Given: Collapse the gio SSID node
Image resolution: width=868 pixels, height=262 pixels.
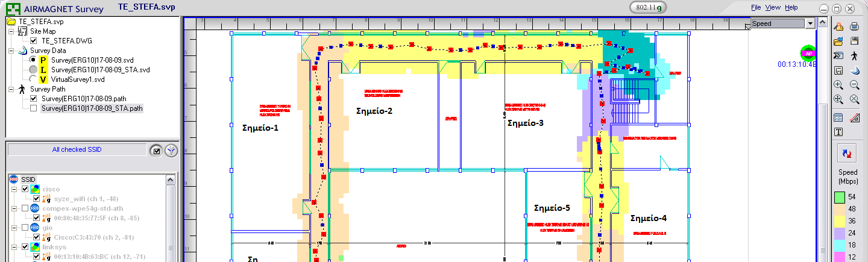Looking at the screenshot, I should (14, 228).
